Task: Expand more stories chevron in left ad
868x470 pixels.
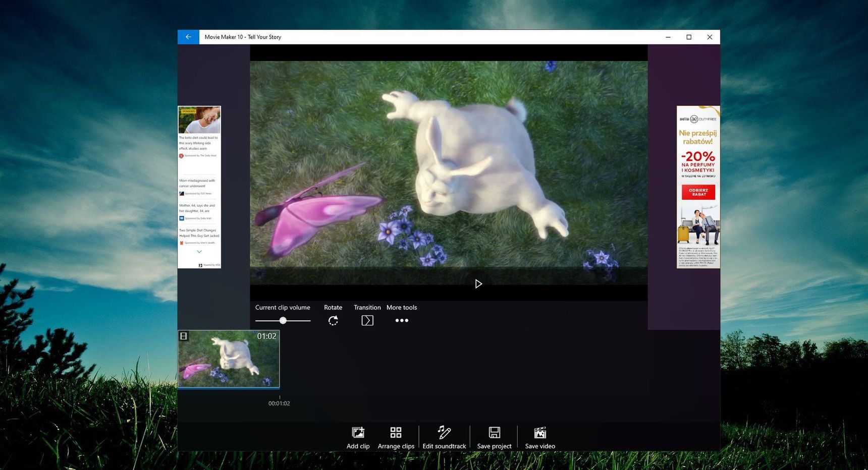Action: (x=199, y=252)
